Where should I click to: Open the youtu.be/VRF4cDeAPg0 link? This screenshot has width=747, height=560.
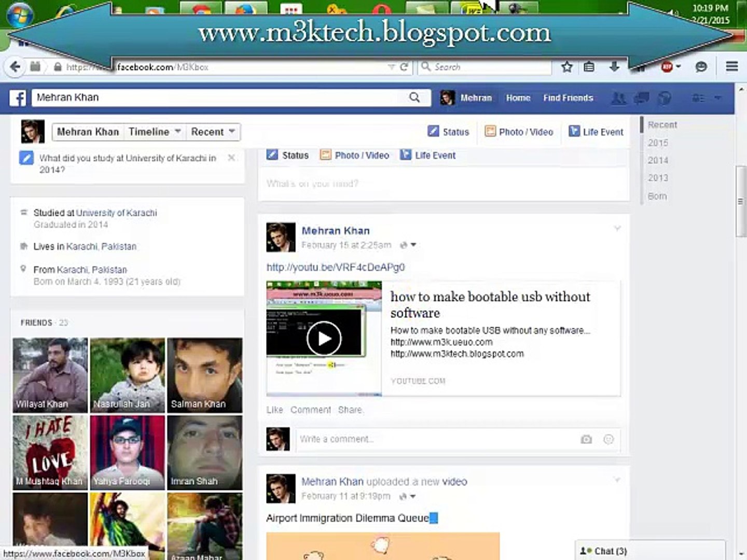336,267
